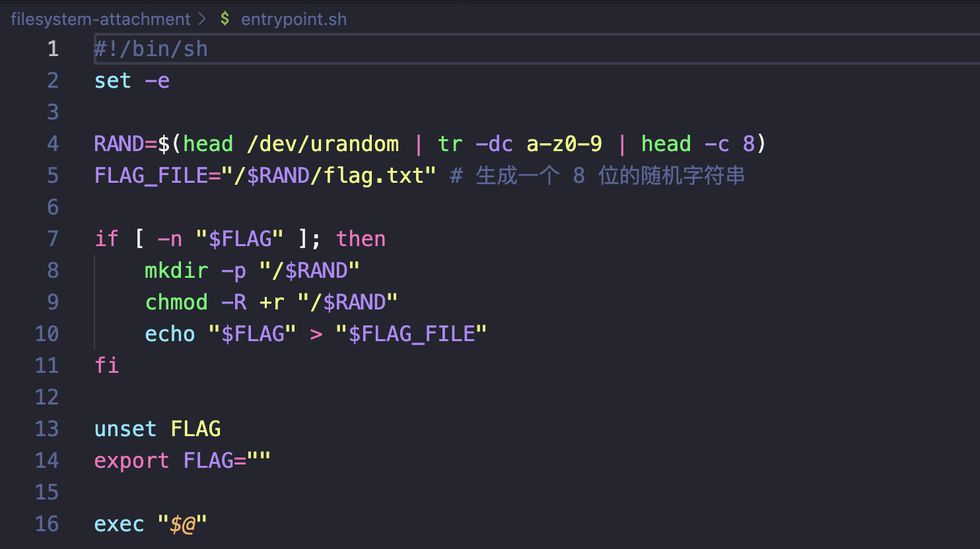Click the chmod command on line 9
Image resolution: width=980 pixels, height=549 pixels.
[x=176, y=302]
